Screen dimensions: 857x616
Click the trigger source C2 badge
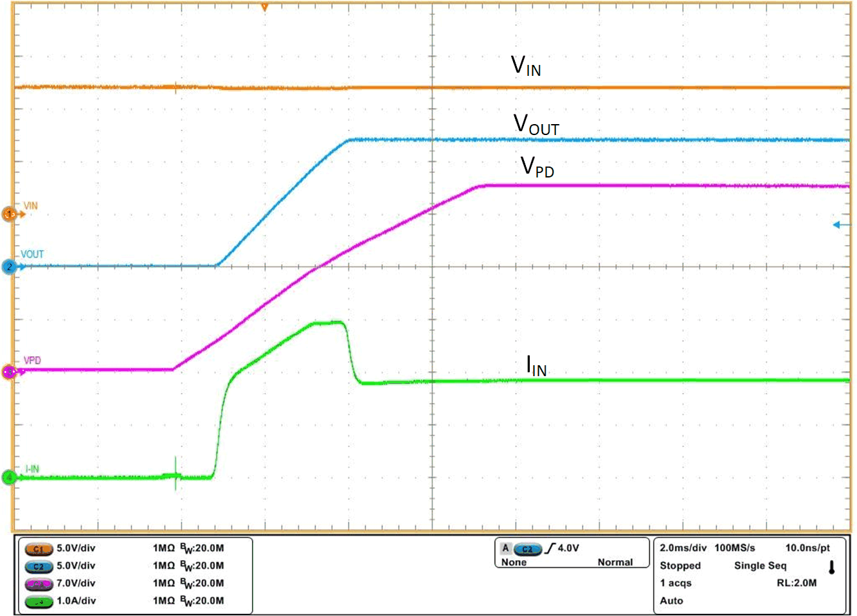point(527,548)
